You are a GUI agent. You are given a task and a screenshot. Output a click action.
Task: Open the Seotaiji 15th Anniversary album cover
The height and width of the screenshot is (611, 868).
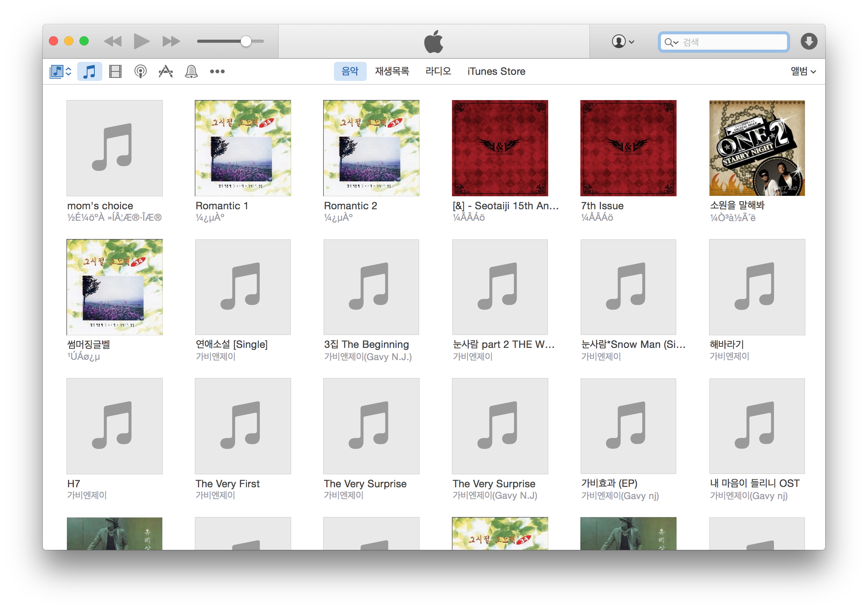click(x=500, y=148)
